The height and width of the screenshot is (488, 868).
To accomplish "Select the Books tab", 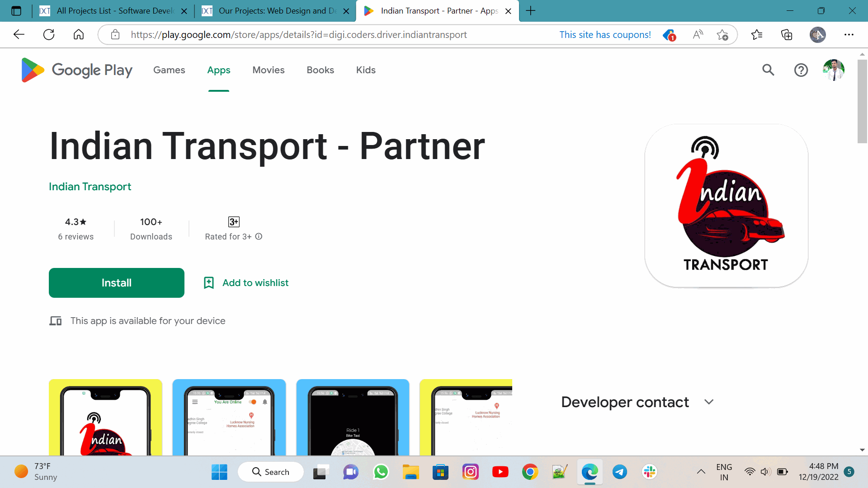I will click(321, 70).
